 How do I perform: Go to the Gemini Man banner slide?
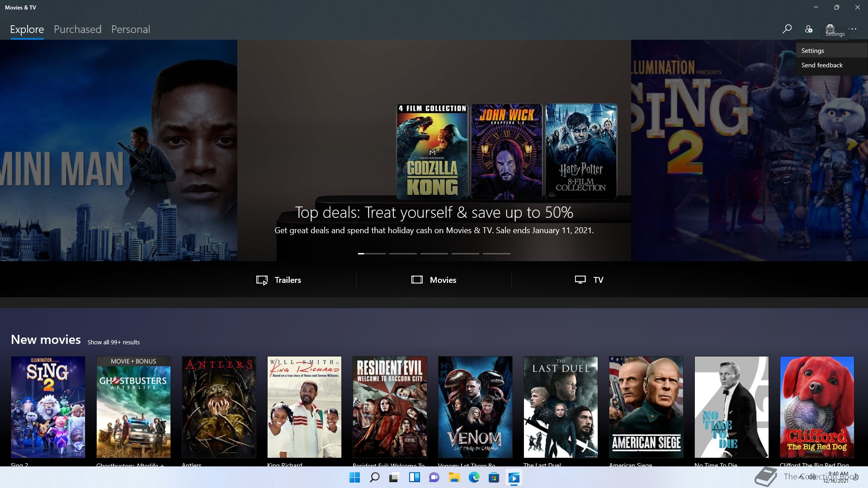118,150
